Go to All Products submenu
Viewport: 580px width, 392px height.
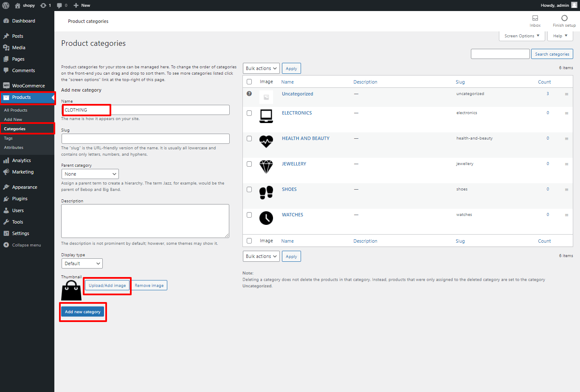click(16, 110)
